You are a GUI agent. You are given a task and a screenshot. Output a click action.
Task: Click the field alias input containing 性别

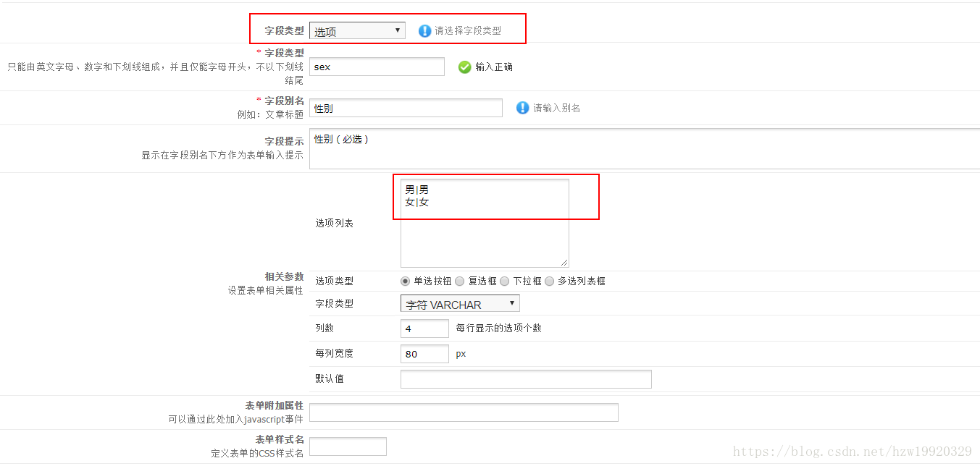coord(406,108)
